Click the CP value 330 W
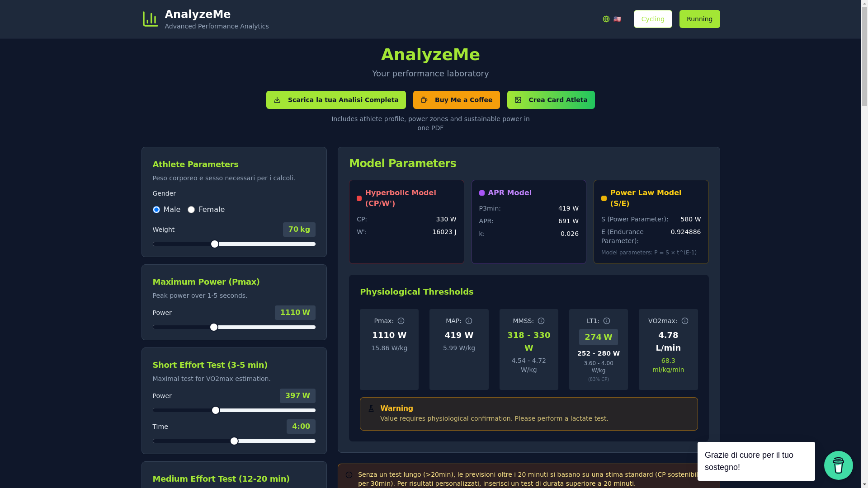The height and width of the screenshot is (488, 868). (x=446, y=219)
